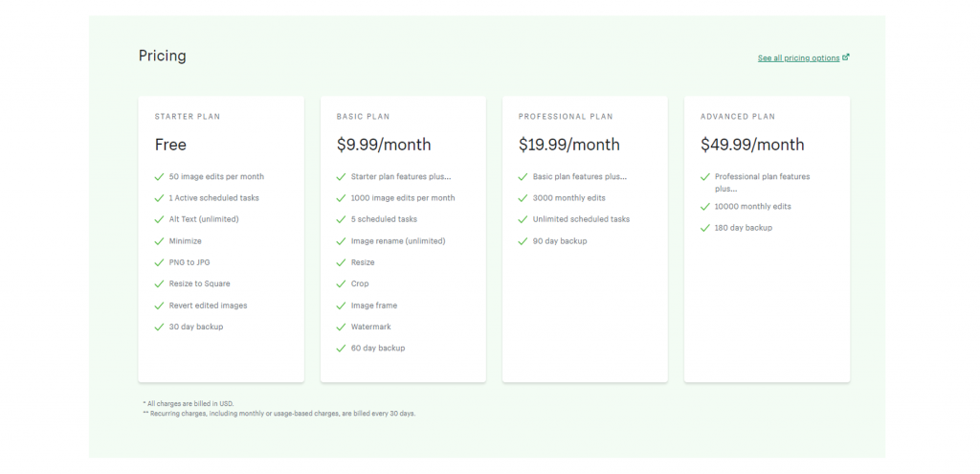The image size is (980, 474).
Task: Choose the Advanced Plan card title
Action: (738, 117)
